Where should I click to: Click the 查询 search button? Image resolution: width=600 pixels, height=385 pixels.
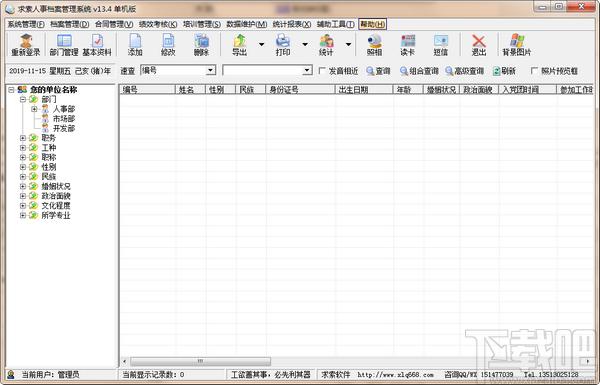(378, 71)
